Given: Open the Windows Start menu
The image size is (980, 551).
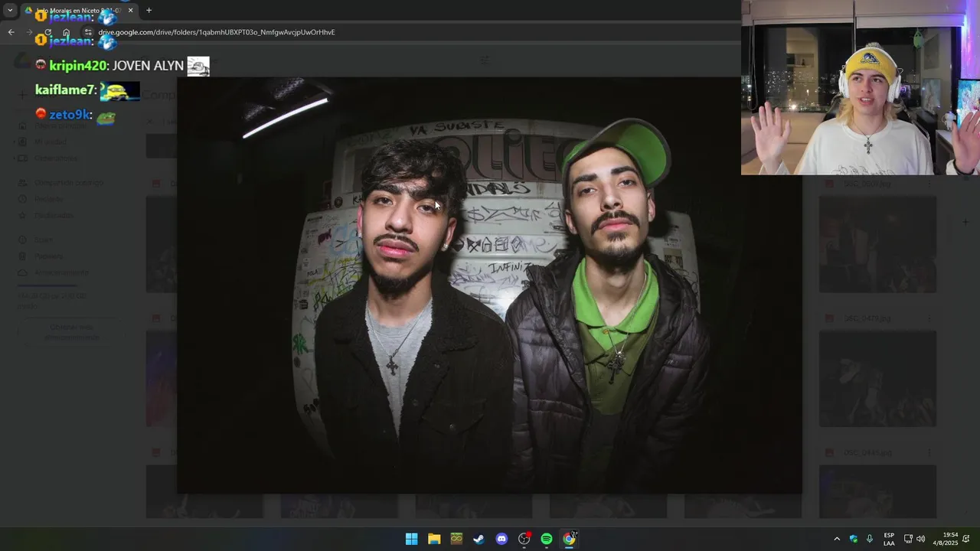Looking at the screenshot, I should (411, 539).
